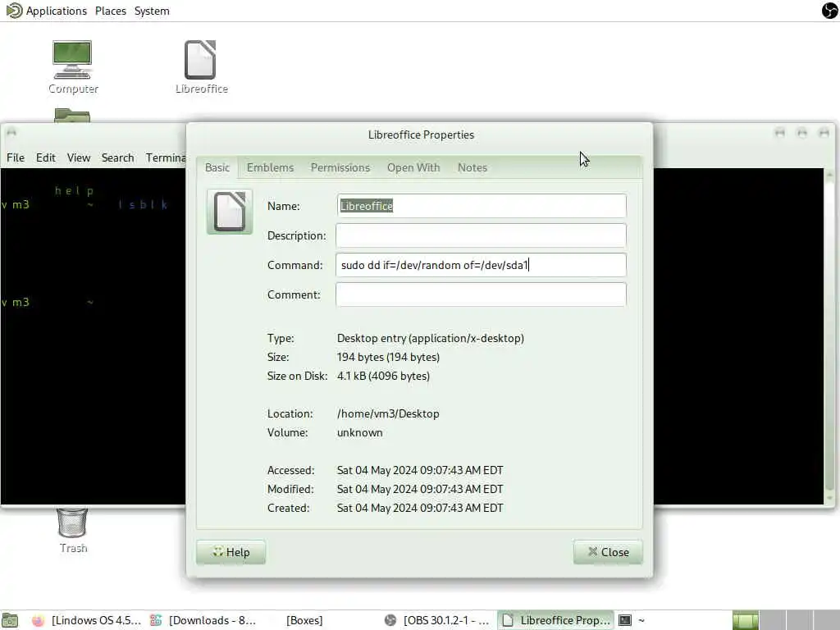This screenshot has width=840, height=630.
Task: Click the '/home/vm3/Desktop' location text
Action: tap(388, 413)
